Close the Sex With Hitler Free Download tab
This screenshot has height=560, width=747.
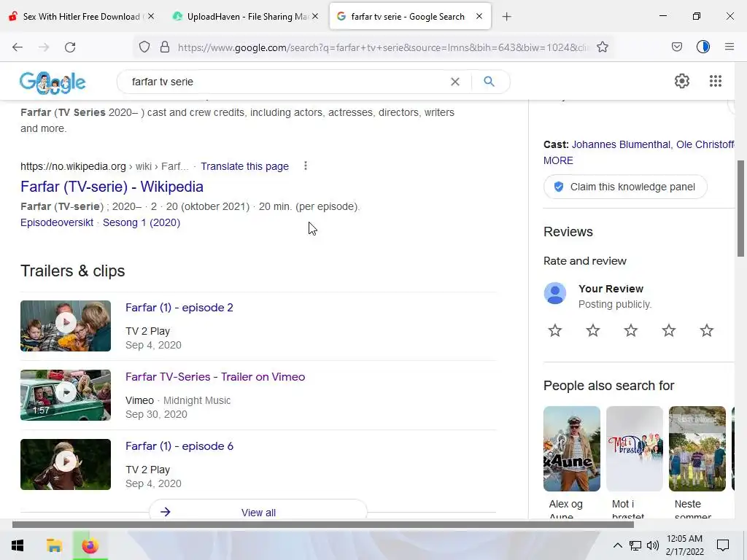pos(151,16)
